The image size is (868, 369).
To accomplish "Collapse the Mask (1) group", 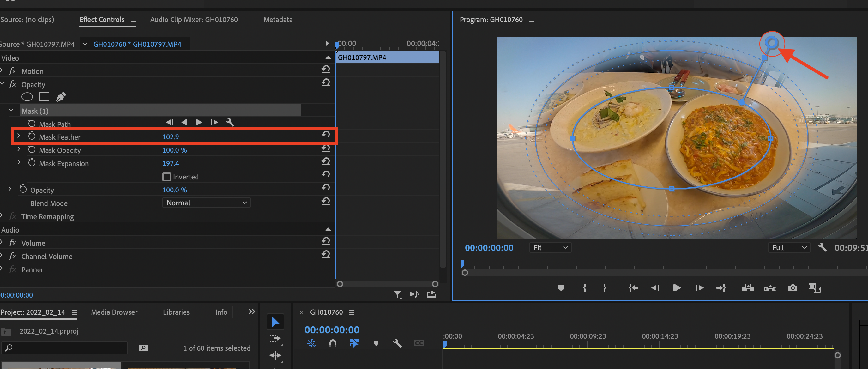I will point(11,110).
